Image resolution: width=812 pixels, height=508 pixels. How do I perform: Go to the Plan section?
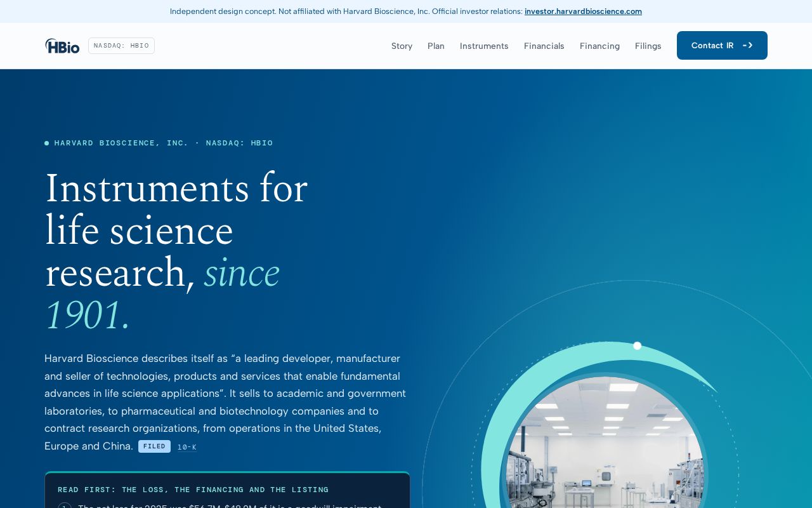click(x=436, y=46)
